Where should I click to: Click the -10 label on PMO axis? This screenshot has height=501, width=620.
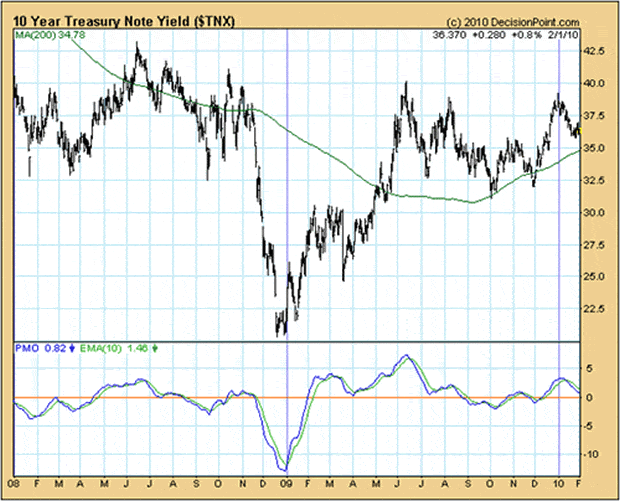[591, 454]
